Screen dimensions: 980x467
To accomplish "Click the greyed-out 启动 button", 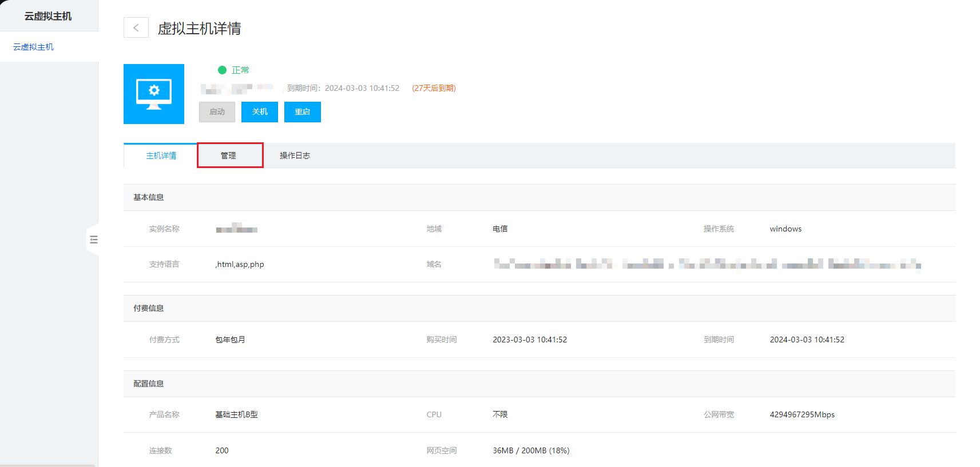I will pos(217,112).
